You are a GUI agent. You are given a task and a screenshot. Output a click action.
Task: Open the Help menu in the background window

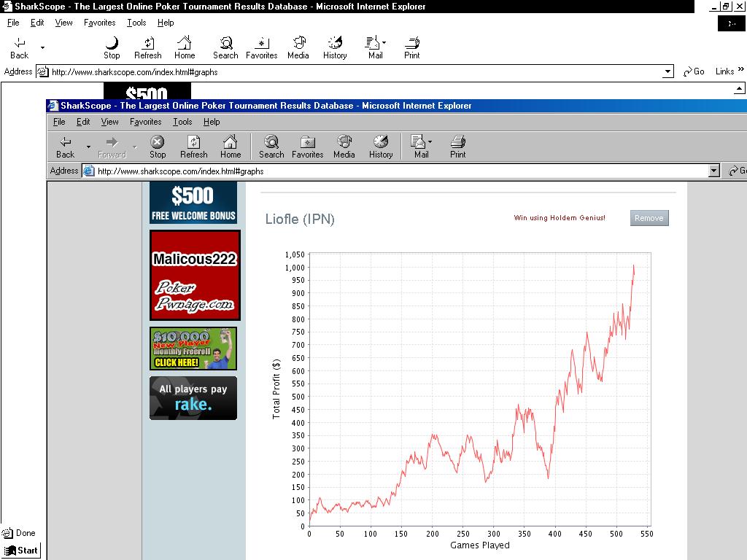pyautogui.click(x=166, y=23)
